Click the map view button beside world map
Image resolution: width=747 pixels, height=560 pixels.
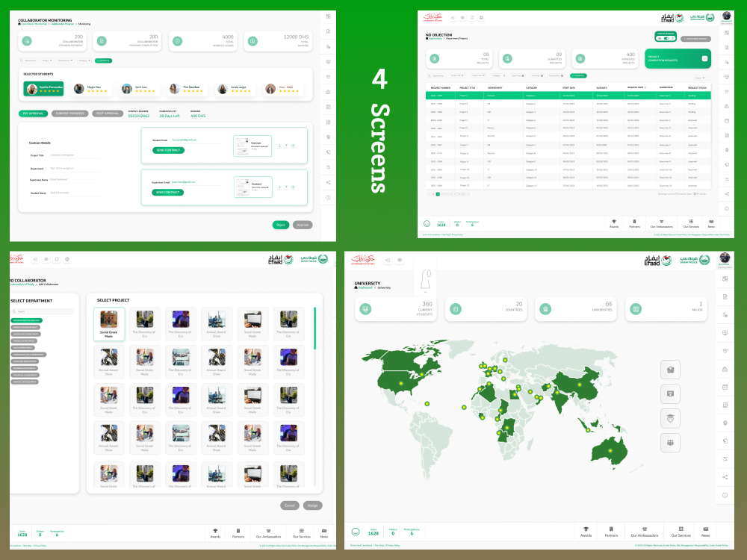click(670, 370)
